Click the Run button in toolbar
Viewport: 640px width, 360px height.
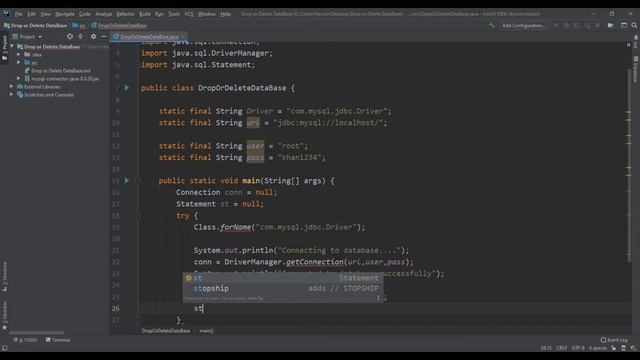(556, 25)
